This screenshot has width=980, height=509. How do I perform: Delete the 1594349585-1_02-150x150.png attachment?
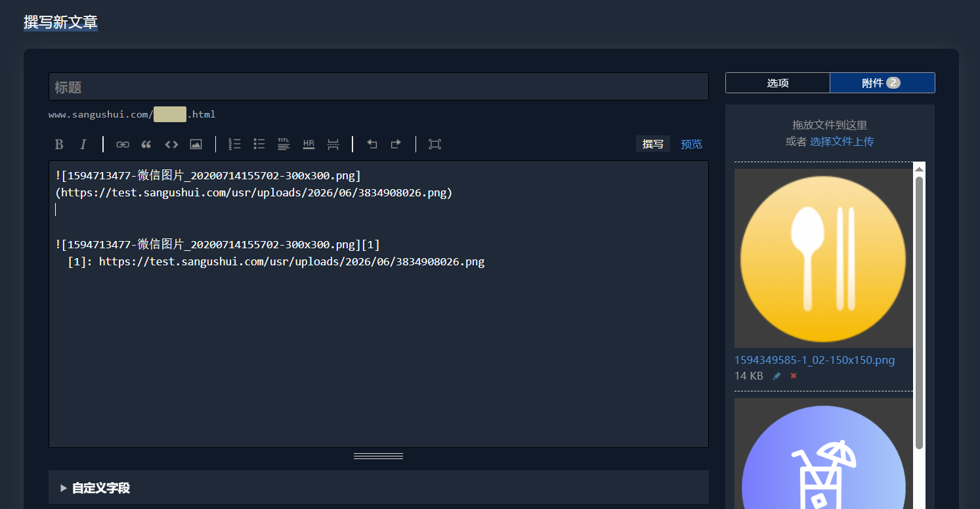tap(794, 376)
